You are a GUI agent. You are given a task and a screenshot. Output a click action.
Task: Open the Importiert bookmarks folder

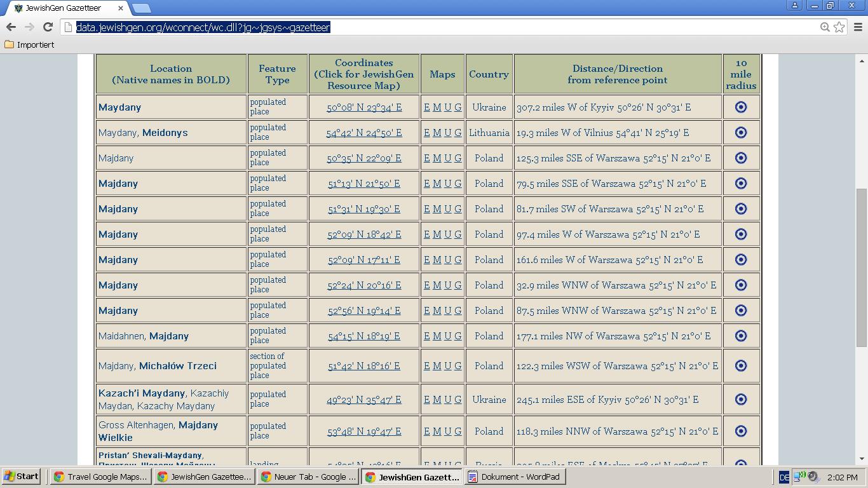[29, 44]
